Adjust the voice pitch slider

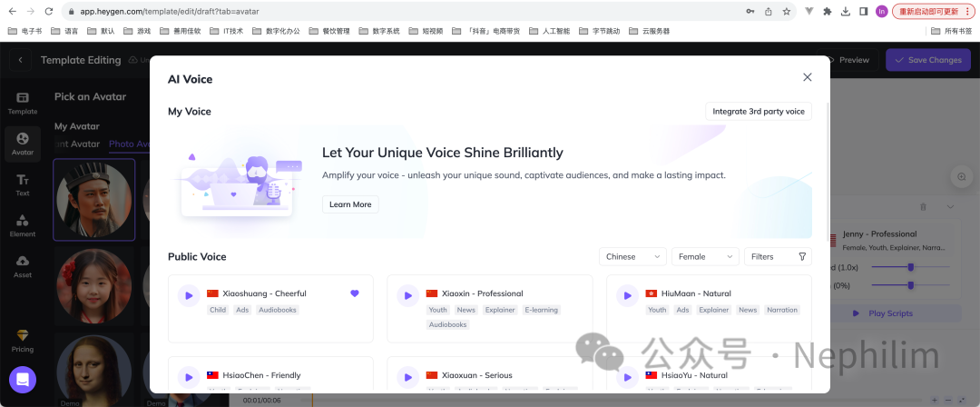[911, 285]
